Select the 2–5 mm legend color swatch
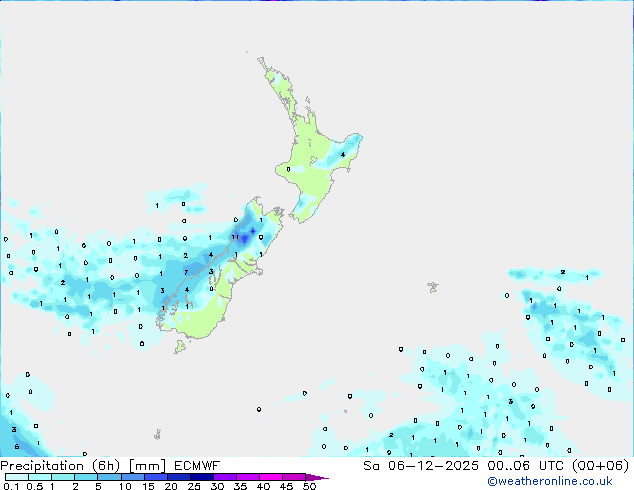The image size is (634, 490). (x=86, y=477)
